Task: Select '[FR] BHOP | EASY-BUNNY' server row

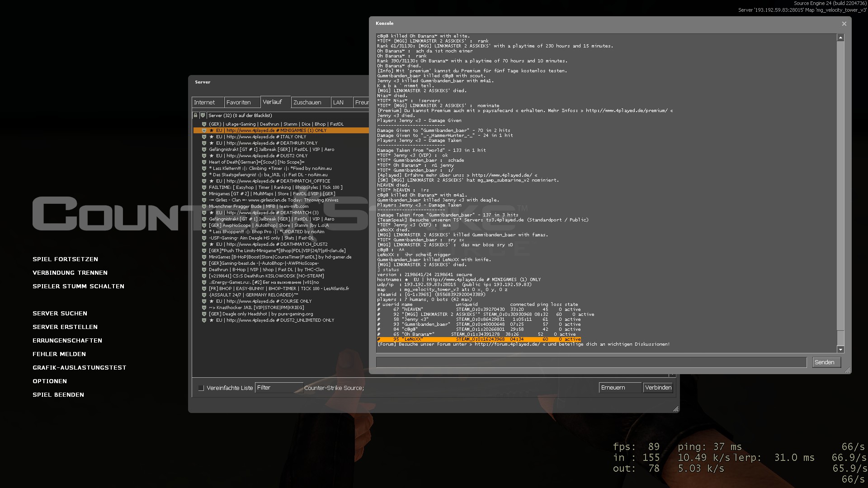Action: click(x=281, y=288)
